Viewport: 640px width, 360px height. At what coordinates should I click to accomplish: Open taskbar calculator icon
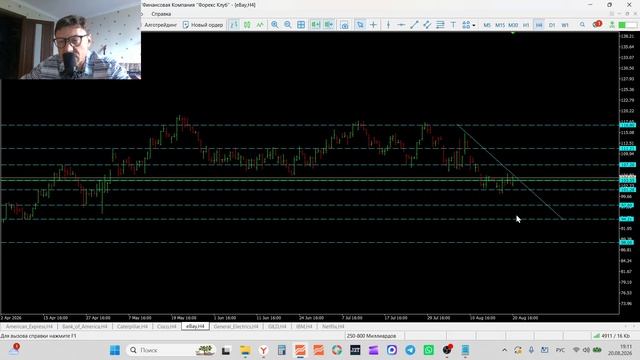[x=282, y=350]
